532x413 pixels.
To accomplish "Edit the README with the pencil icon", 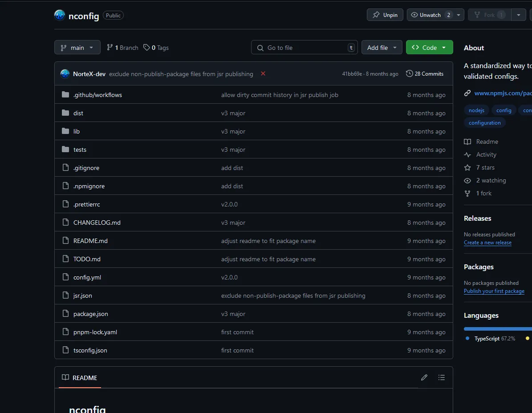I will coord(424,377).
